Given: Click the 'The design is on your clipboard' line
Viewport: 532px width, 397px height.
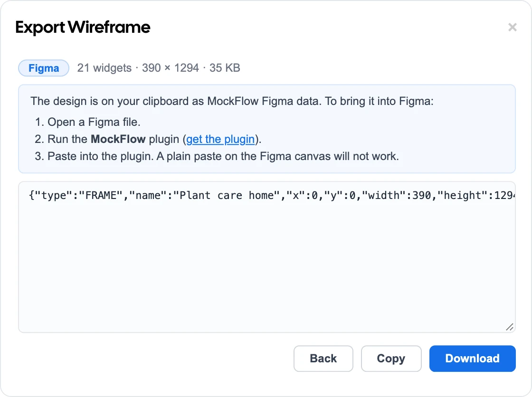Looking at the screenshot, I should coord(232,101).
